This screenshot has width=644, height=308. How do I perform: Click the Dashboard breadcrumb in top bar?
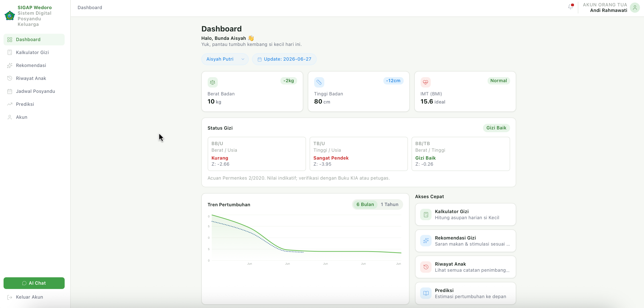[x=90, y=8]
